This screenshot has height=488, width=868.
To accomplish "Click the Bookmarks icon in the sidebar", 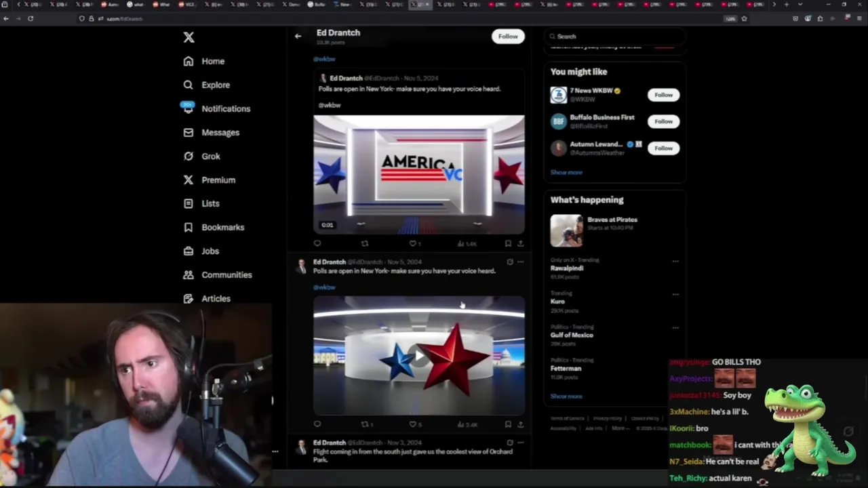I will click(188, 227).
